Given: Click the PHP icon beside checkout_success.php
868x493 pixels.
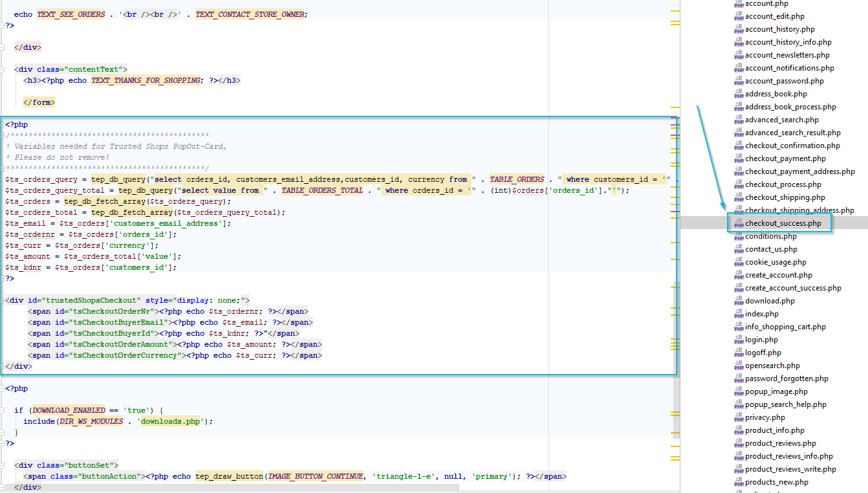Looking at the screenshot, I should tap(739, 224).
